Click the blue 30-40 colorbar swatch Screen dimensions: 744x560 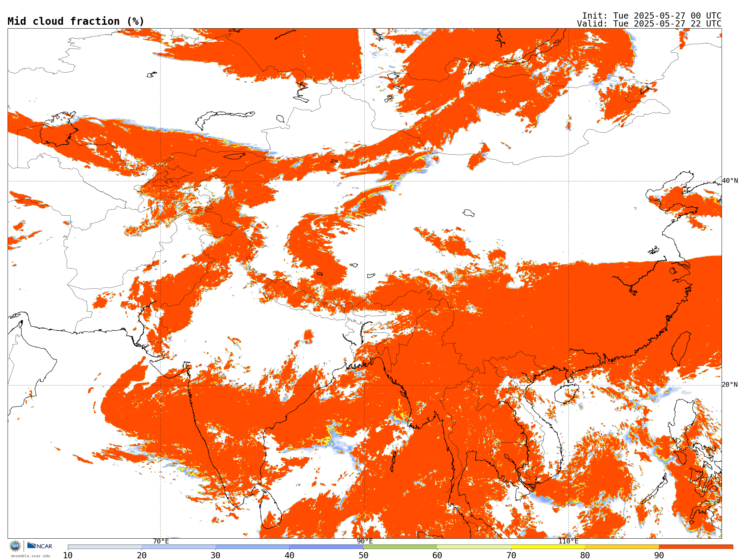tap(252, 547)
